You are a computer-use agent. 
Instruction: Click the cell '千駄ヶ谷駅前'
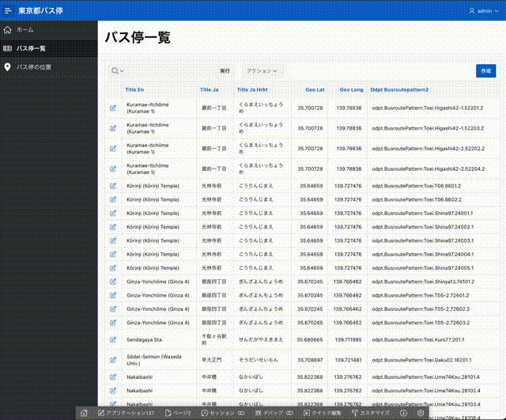pos(214,339)
